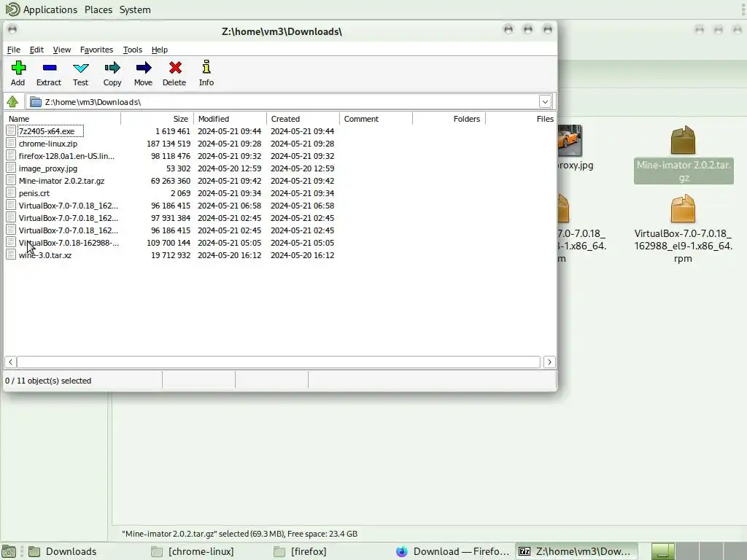This screenshot has height=560, width=747.
Task: Select VirtualBox-7.0.18-162988-... file
Action: [69, 242]
